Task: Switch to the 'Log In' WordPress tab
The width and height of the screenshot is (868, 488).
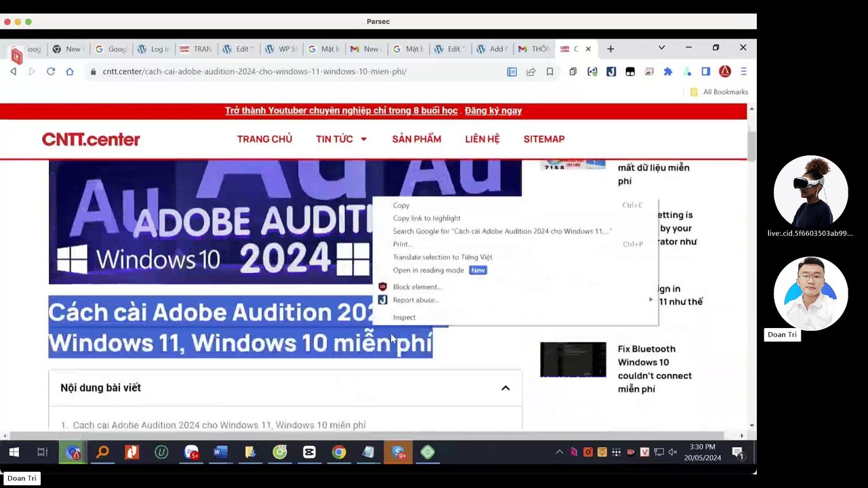Action: 154,49
